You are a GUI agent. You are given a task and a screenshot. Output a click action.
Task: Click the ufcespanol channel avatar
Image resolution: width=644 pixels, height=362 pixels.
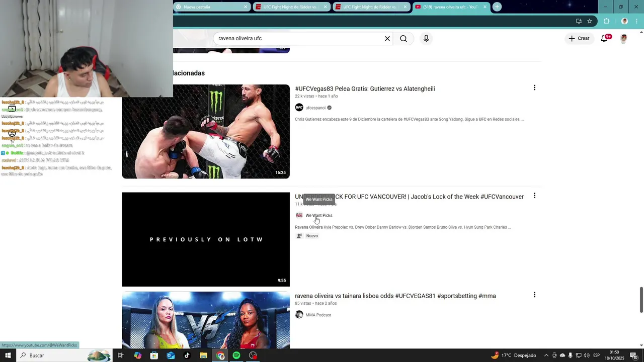pyautogui.click(x=299, y=108)
